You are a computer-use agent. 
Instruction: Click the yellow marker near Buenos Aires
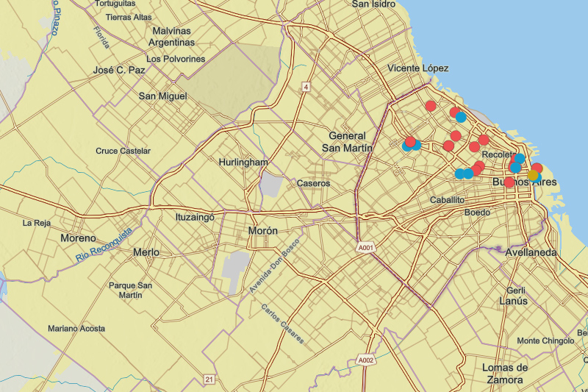[534, 175]
